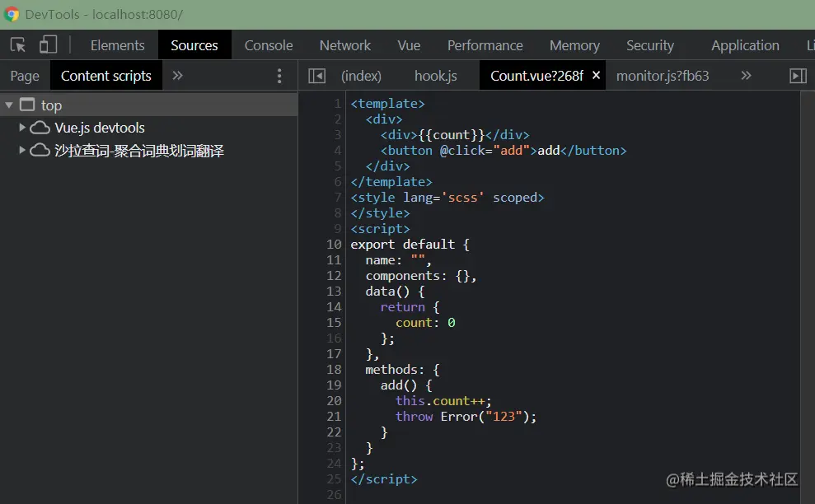Image resolution: width=815 pixels, height=504 pixels.
Task: Select the top frame tree item
Action: [148, 105]
